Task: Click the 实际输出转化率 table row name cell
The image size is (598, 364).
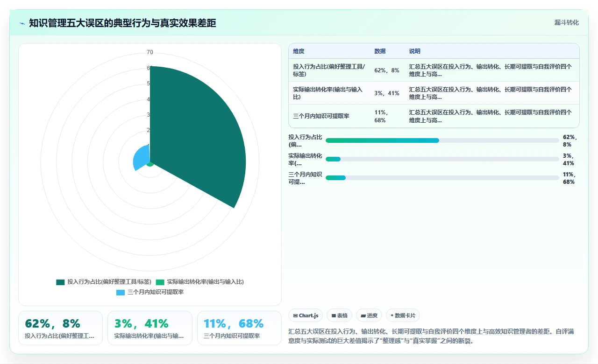Action: click(329, 93)
